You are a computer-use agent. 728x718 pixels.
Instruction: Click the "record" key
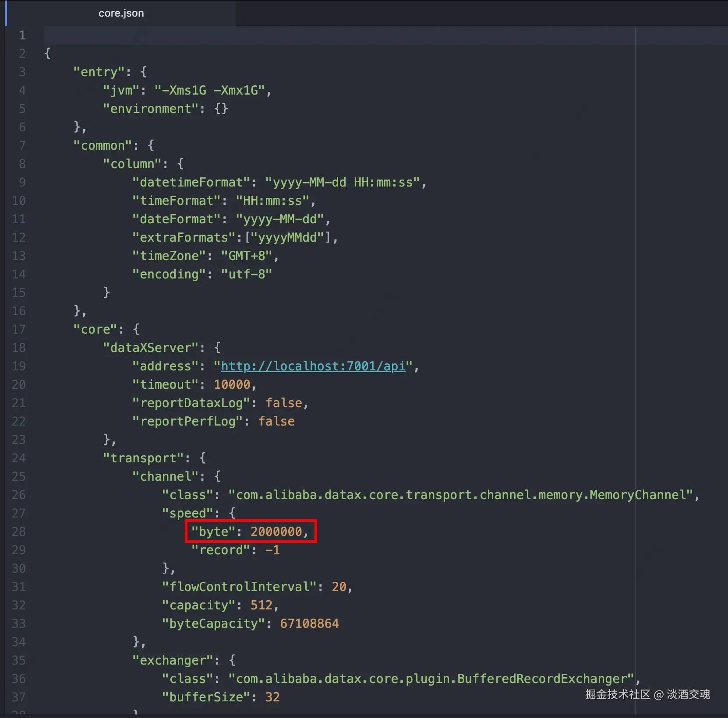[221, 550]
